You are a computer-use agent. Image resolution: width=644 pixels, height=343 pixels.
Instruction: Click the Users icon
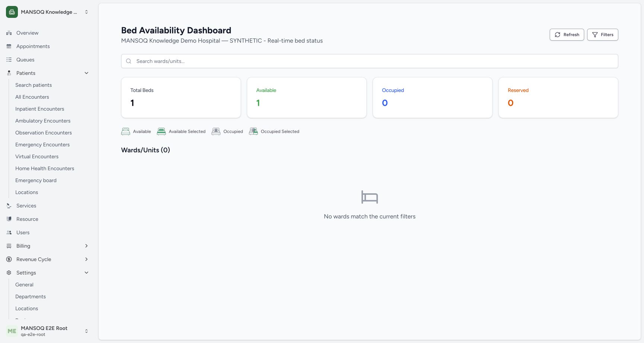(x=9, y=232)
